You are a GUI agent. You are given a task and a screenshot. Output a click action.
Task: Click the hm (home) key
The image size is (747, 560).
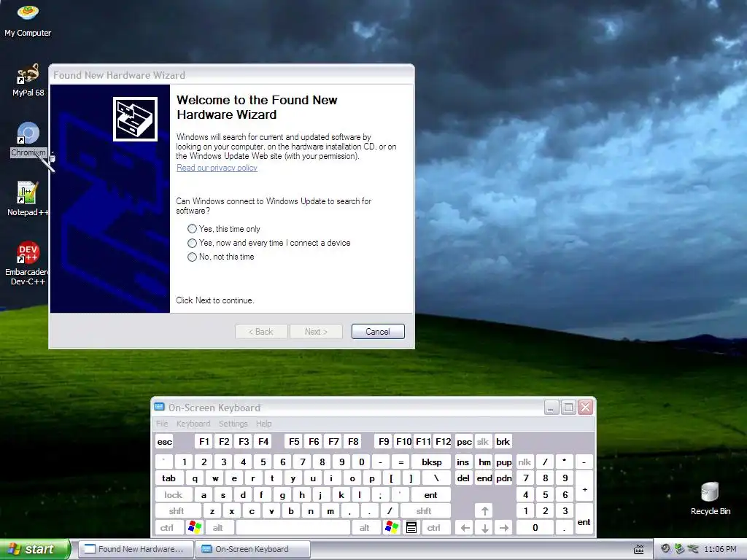pos(484,462)
